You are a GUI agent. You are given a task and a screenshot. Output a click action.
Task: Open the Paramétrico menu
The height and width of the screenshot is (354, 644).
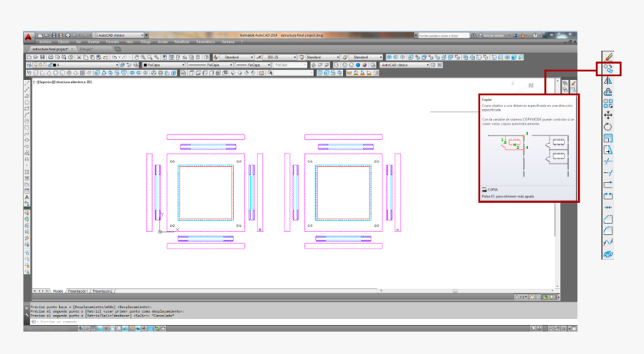pyautogui.click(x=205, y=43)
